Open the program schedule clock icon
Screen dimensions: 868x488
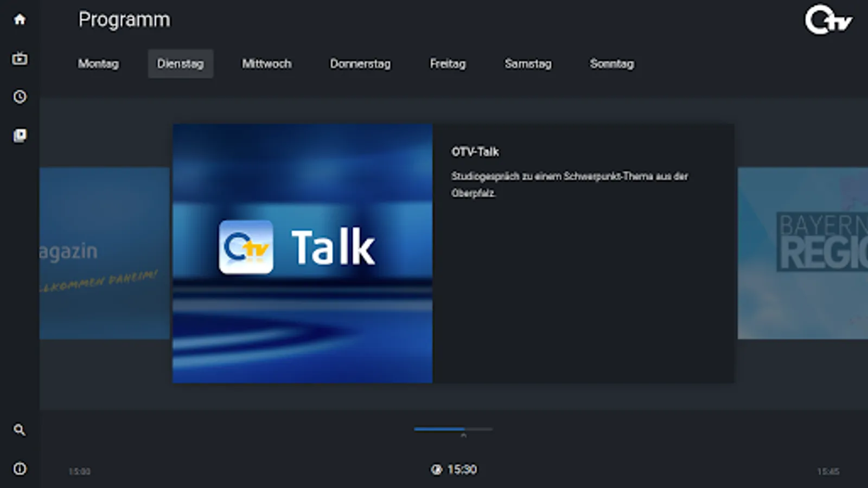pyautogui.click(x=20, y=97)
